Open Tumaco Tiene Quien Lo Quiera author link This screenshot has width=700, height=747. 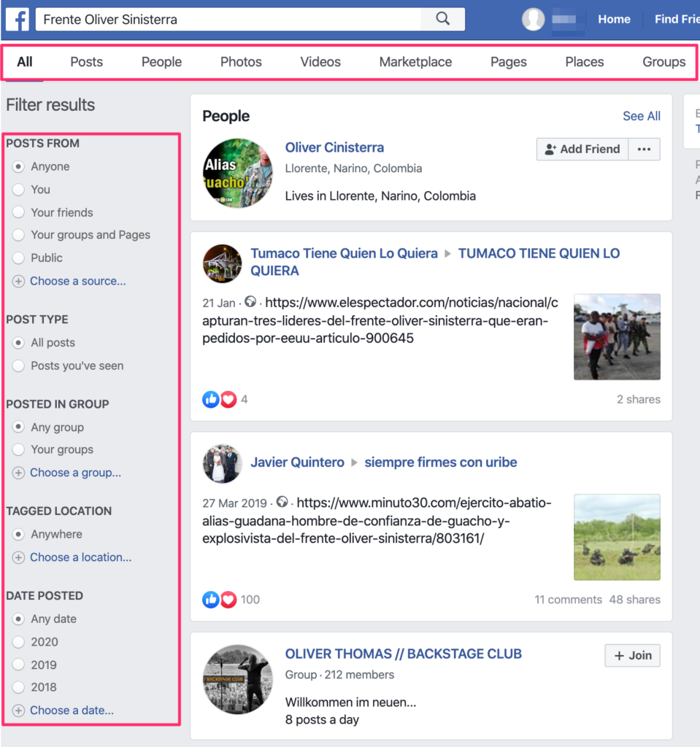click(345, 253)
